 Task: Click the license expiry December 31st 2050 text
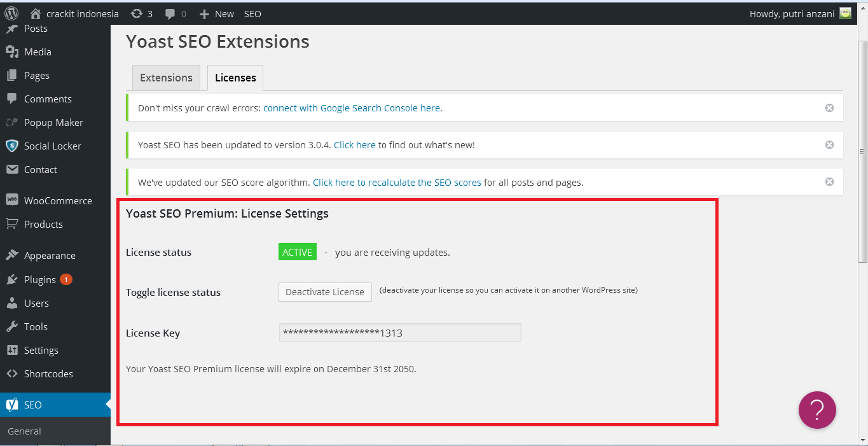click(x=371, y=369)
